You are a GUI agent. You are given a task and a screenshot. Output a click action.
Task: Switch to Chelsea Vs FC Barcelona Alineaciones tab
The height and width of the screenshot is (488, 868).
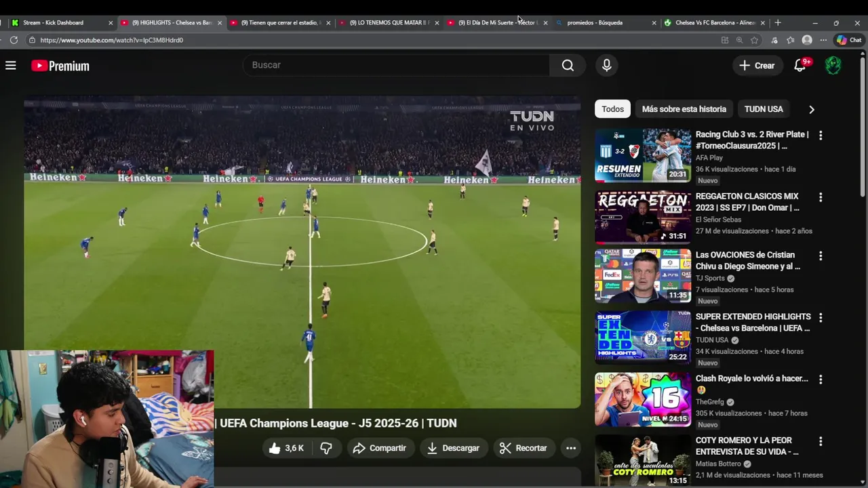(x=714, y=22)
